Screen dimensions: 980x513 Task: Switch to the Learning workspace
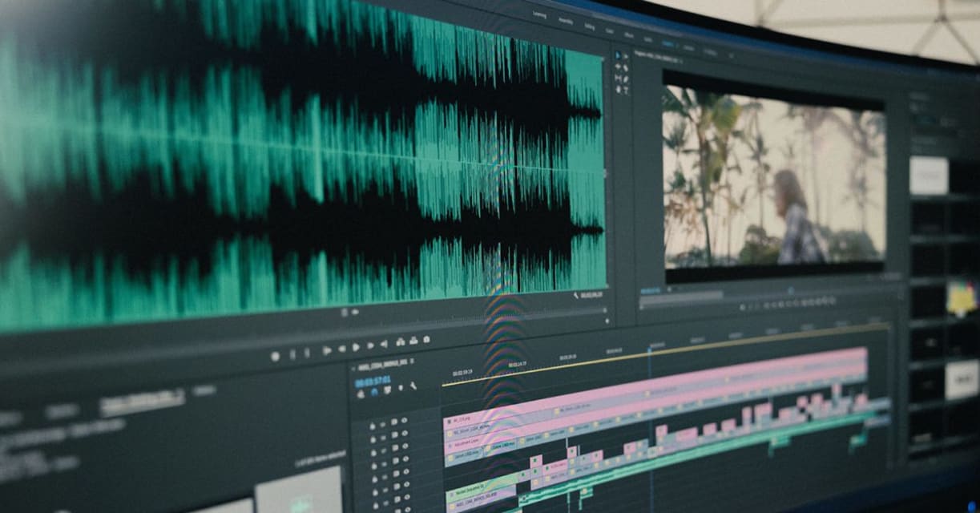pyautogui.click(x=539, y=14)
